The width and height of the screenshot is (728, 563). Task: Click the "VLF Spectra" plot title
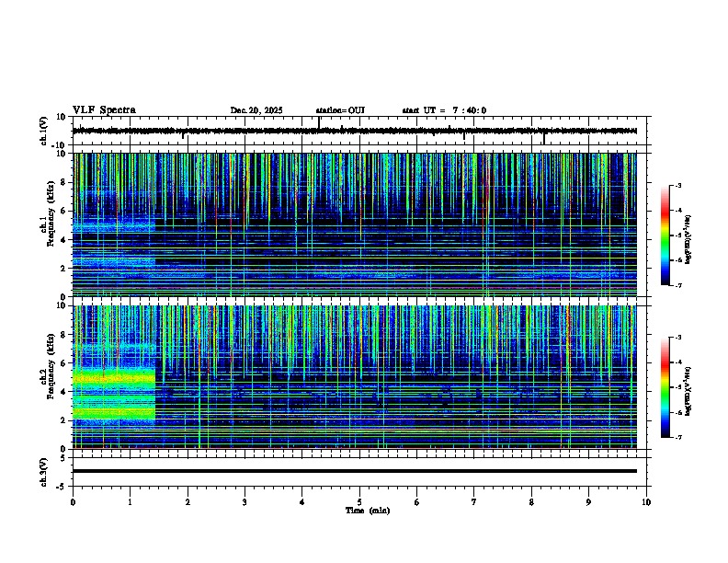[104, 110]
